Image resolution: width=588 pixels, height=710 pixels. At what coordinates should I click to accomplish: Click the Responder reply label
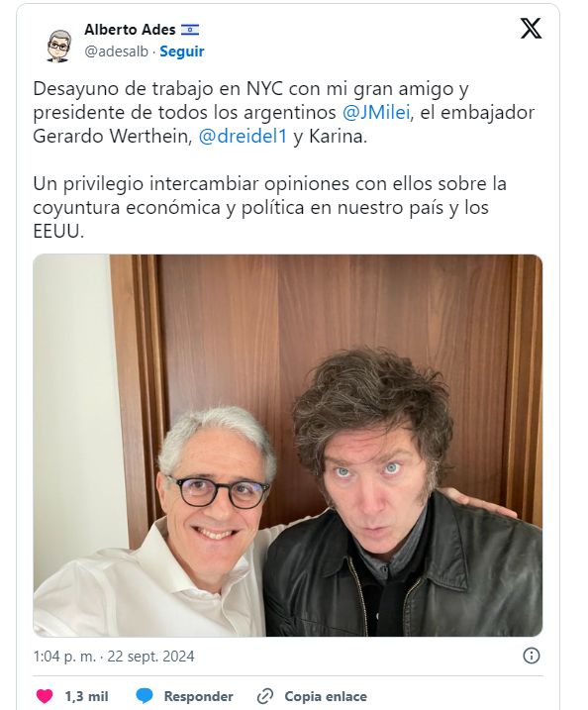click(x=198, y=696)
